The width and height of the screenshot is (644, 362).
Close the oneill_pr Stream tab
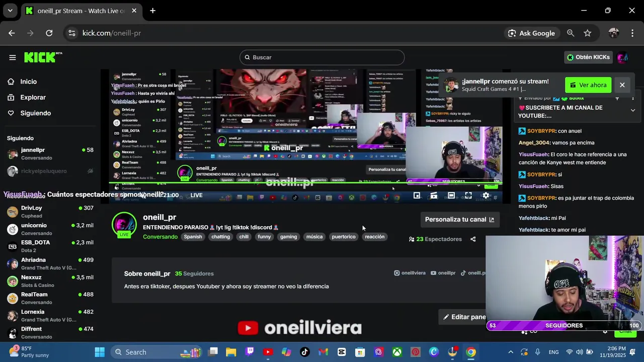134,11
